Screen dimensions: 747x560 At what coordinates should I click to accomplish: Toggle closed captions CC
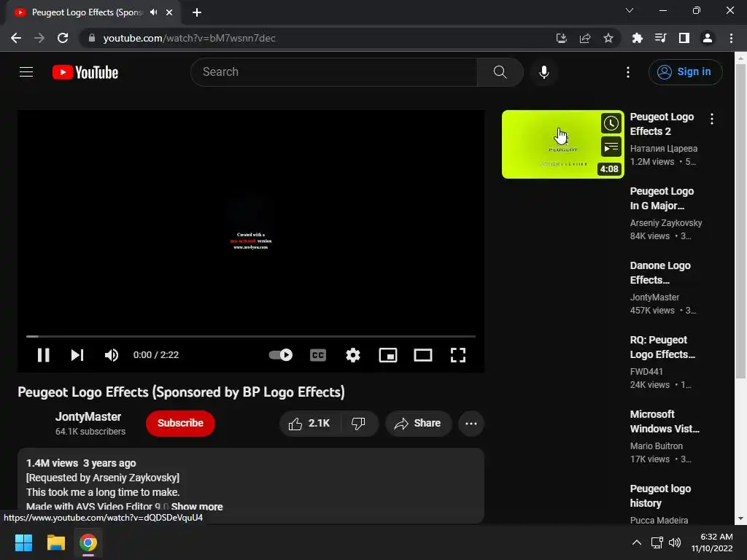(318, 355)
